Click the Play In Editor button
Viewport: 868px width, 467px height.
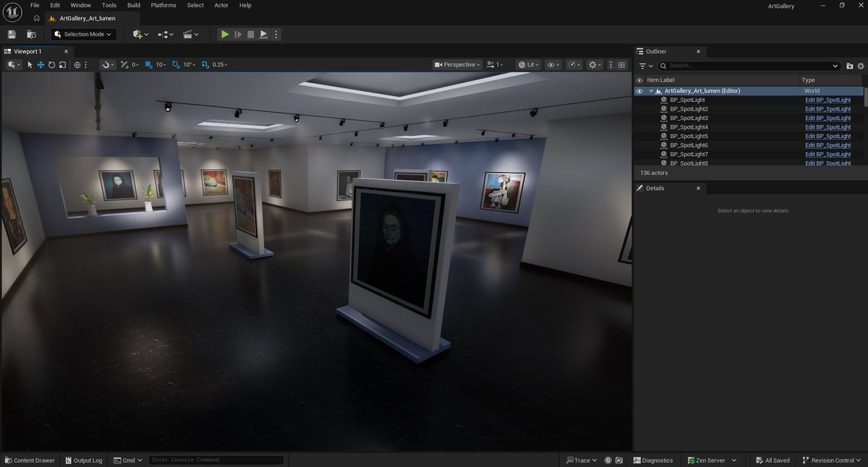(224, 34)
